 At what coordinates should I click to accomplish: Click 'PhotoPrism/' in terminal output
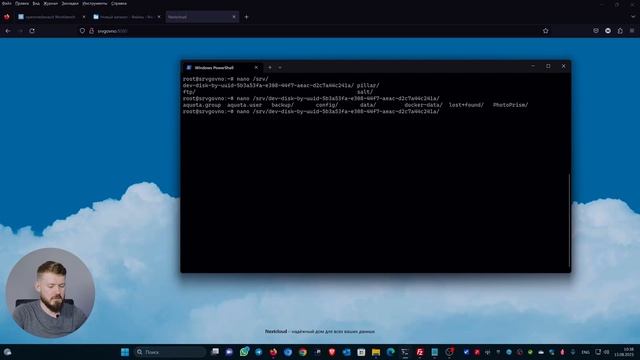(x=510, y=105)
